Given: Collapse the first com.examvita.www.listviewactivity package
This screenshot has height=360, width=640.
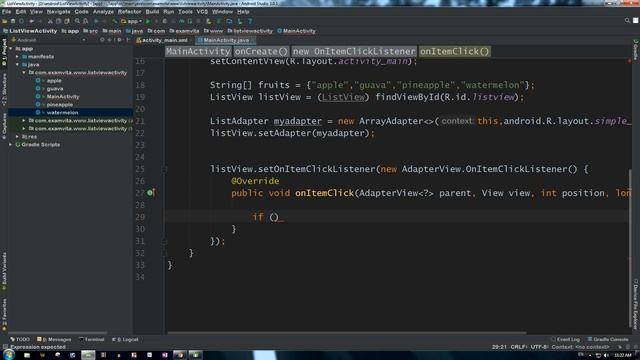Looking at the screenshot, I should tap(24, 73).
